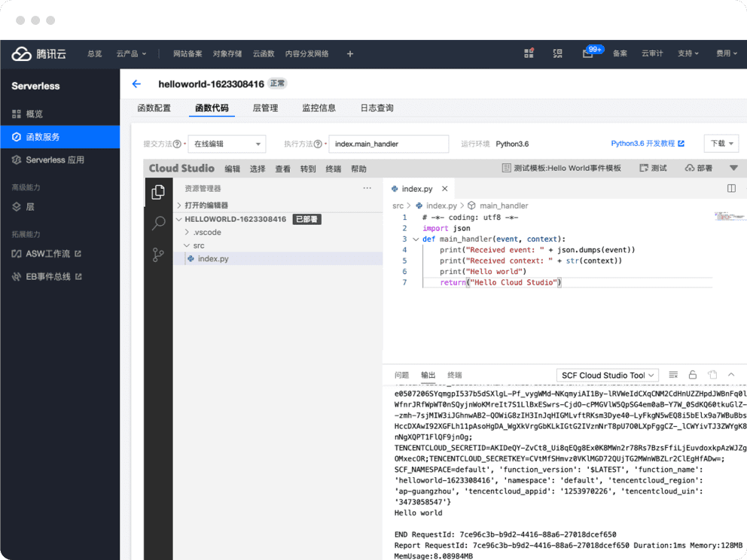The image size is (747, 560).
Task: Open the resource manager more actions ellipsis
Action: [367, 188]
